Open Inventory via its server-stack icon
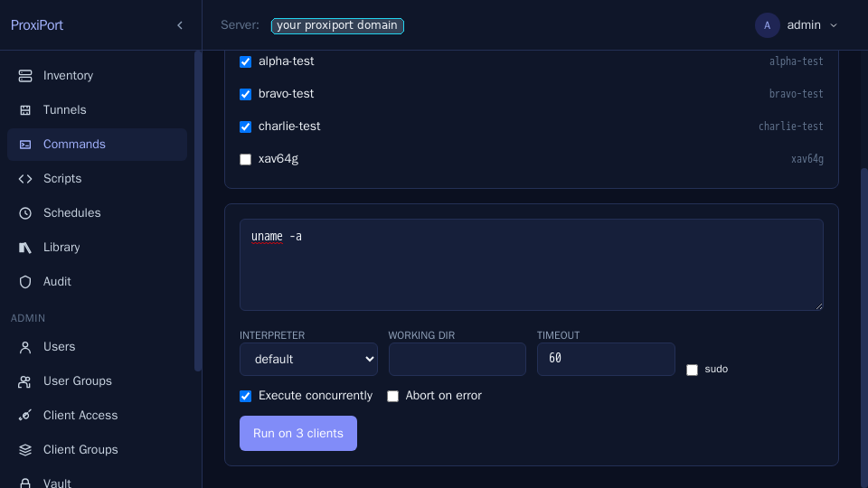This screenshot has width=868, height=488. pos(25,76)
